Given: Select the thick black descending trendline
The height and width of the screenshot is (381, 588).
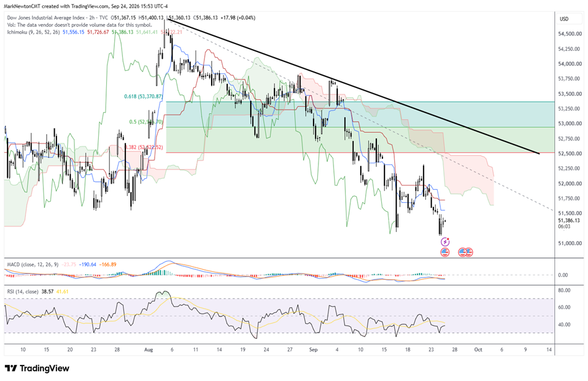Looking at the screenshot, I should coord(353,86).
